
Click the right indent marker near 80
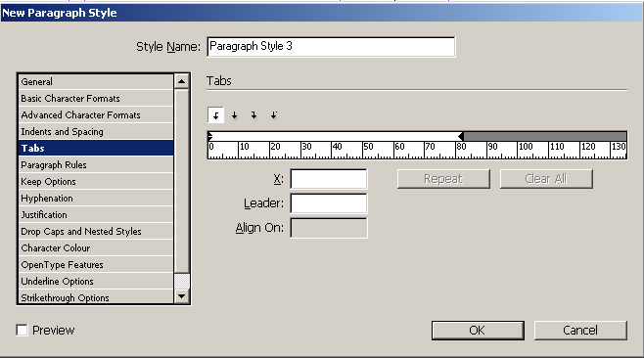(x=461, y=136)
